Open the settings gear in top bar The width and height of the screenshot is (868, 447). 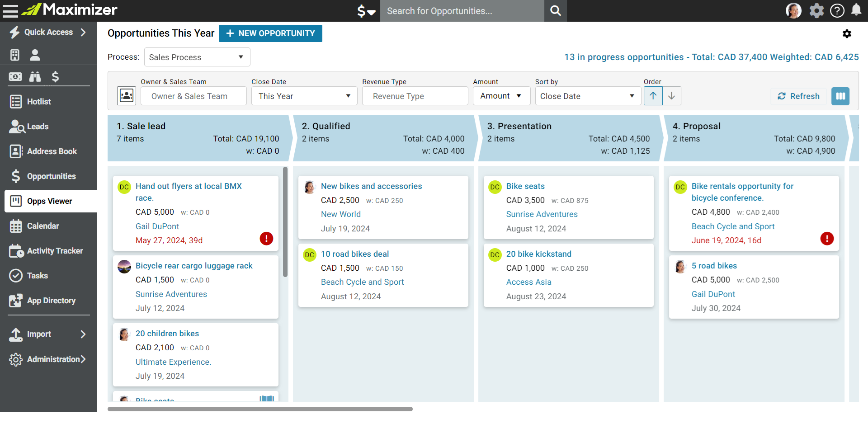click(x=816, y=10)
